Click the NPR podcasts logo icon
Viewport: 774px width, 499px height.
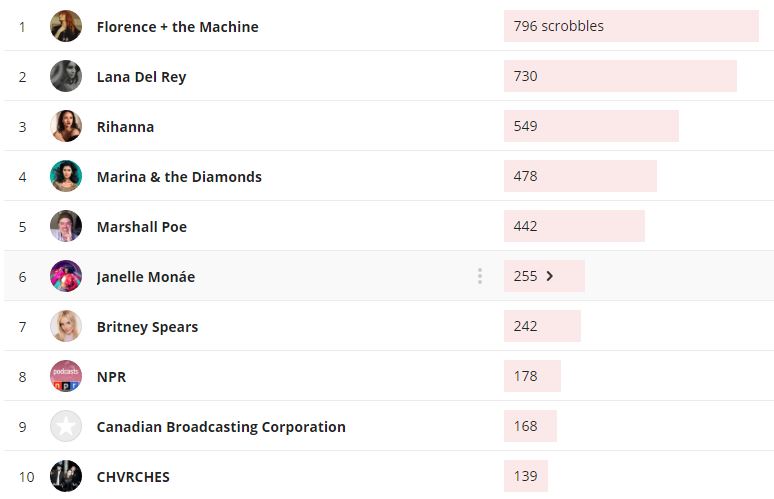(66, 376)
